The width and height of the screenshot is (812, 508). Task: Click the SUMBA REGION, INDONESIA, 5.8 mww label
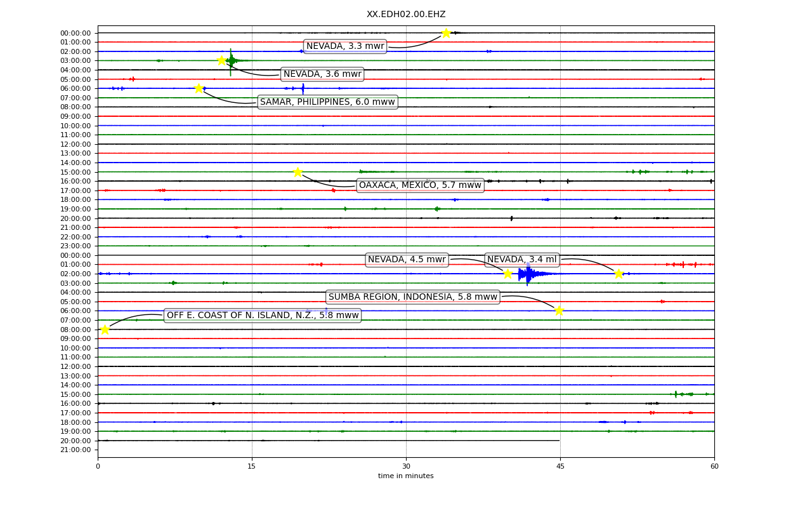pyautogui.click(x=413, y=297)
